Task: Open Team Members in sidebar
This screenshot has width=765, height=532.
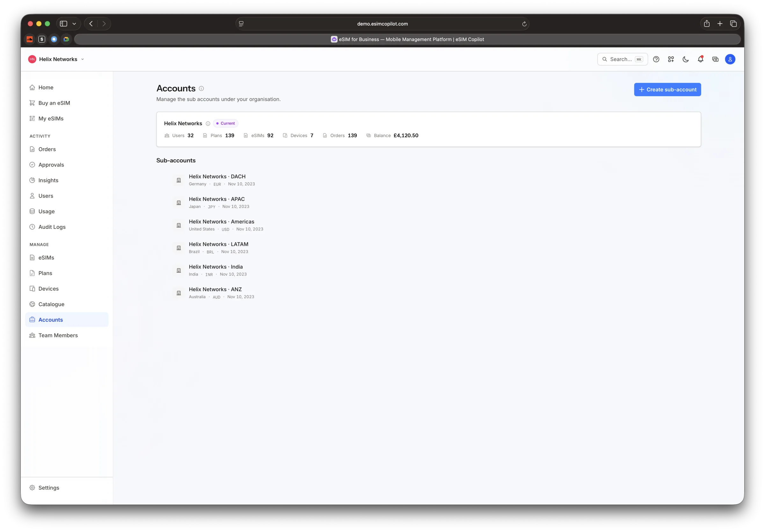Action: [67, 335]
